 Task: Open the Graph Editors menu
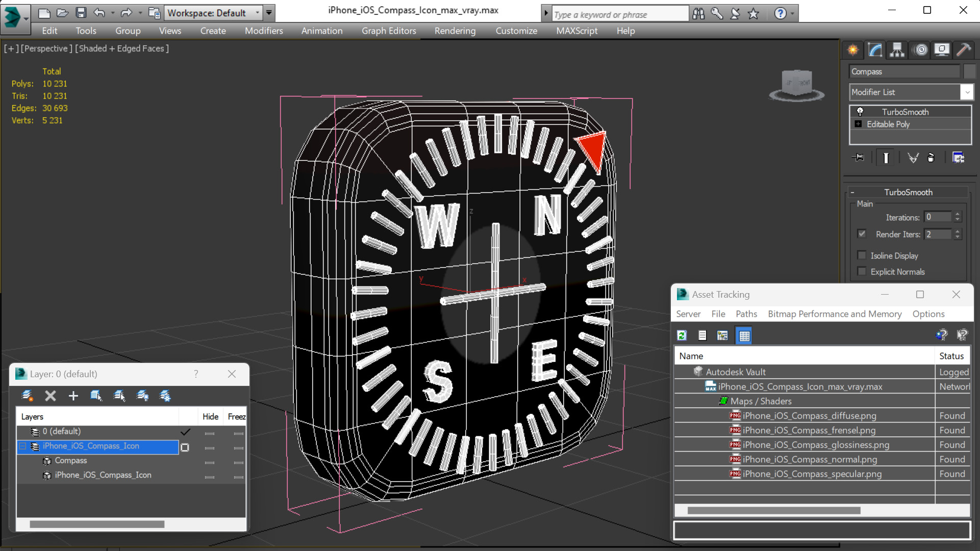pyautogui.click(x=389, y=31)
